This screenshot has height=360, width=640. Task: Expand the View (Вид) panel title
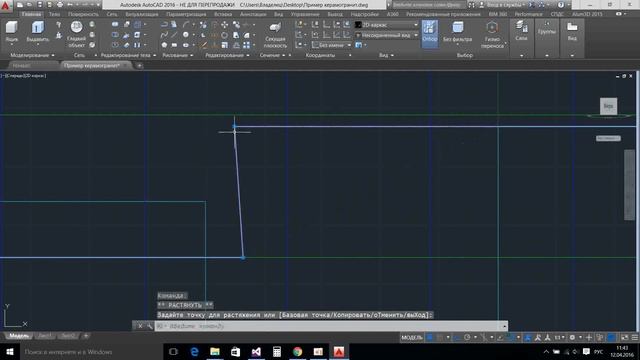[386, 55]
